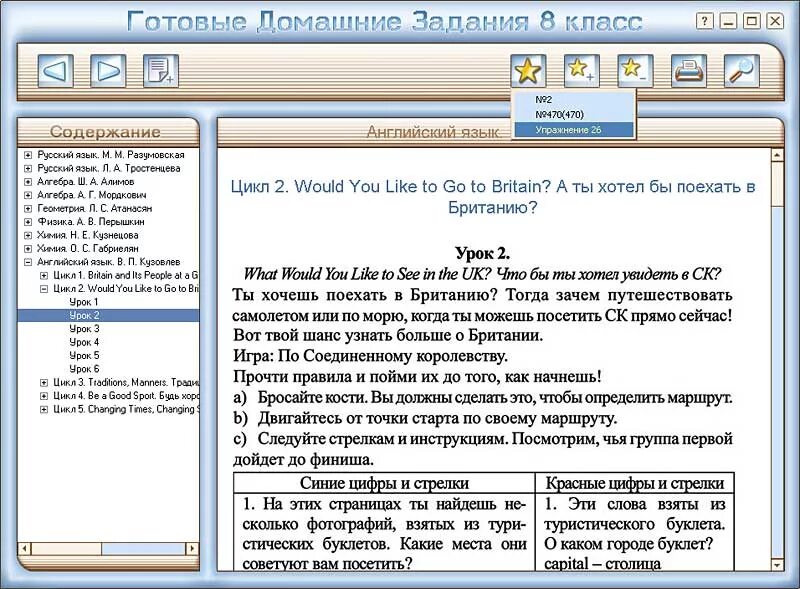Click Химия. О. С. Габриелян label
Image resolution: width=800 pixels, height=589 pixels.
(x=88, y=249)
